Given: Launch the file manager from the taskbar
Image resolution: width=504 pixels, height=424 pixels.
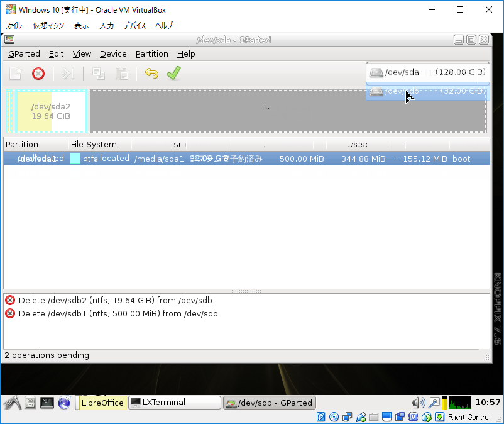Looking at the screenshot, I should 30,403.
